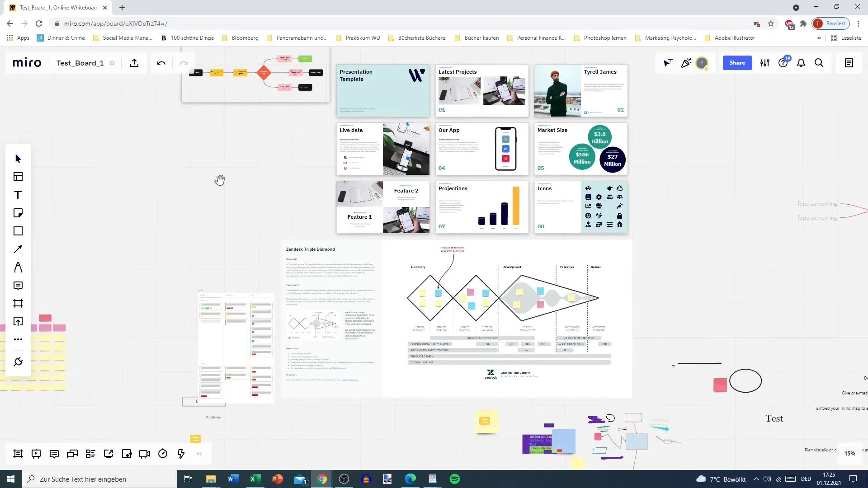
Task: Toggle collaborators' cursors icon
Action: coord(668,63)
